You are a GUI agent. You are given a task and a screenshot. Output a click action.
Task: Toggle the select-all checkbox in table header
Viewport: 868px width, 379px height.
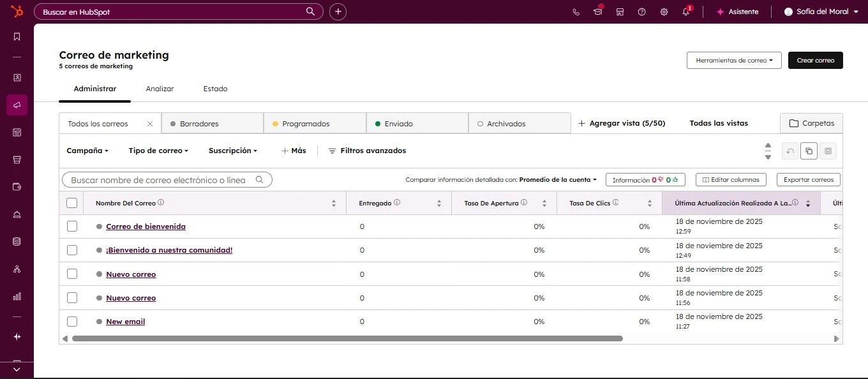[71, 203]
